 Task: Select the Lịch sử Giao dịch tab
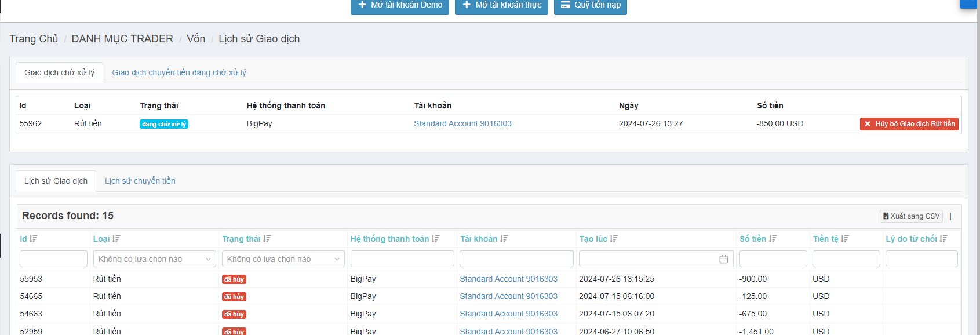pos(56,181)
